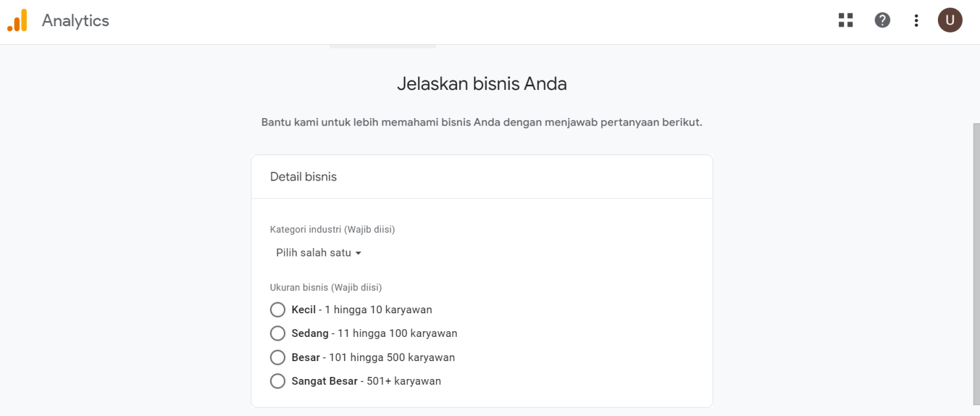The image size is (980, 416).
Task: Select Sedang with 11 hingga 100 karyawan
Action: click(278, 333)
